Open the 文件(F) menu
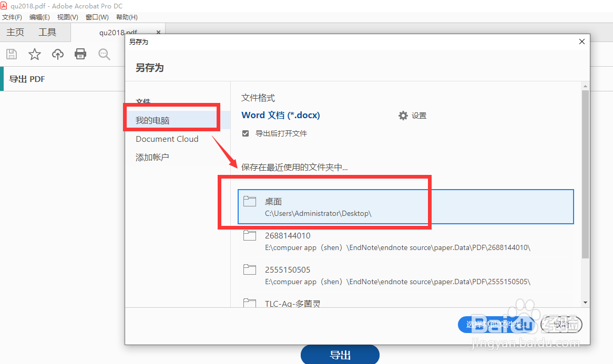This screenshot has width=613, height=364. (x=12, y=17)
